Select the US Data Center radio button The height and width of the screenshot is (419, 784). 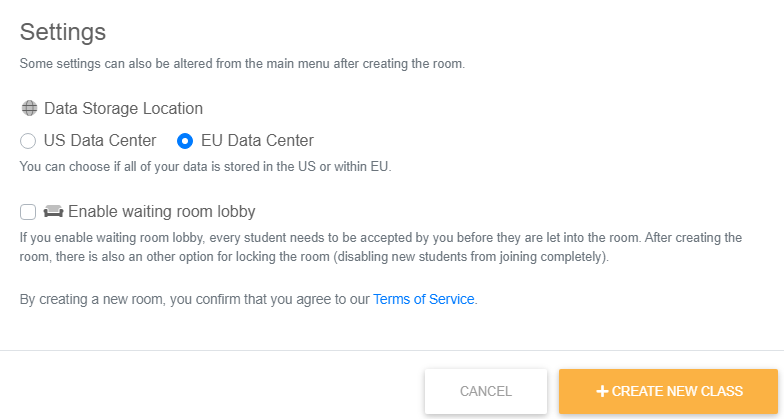coord(28,141)
